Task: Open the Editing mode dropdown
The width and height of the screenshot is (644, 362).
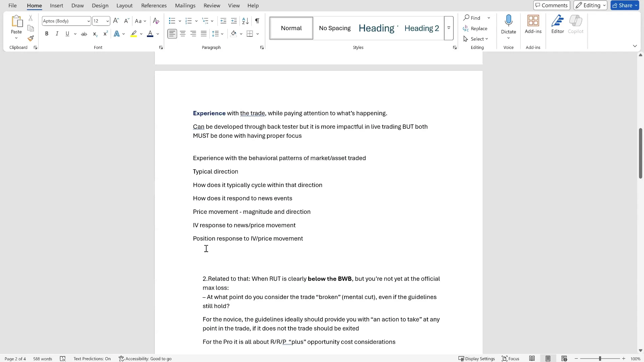Action: coord(591,5)
